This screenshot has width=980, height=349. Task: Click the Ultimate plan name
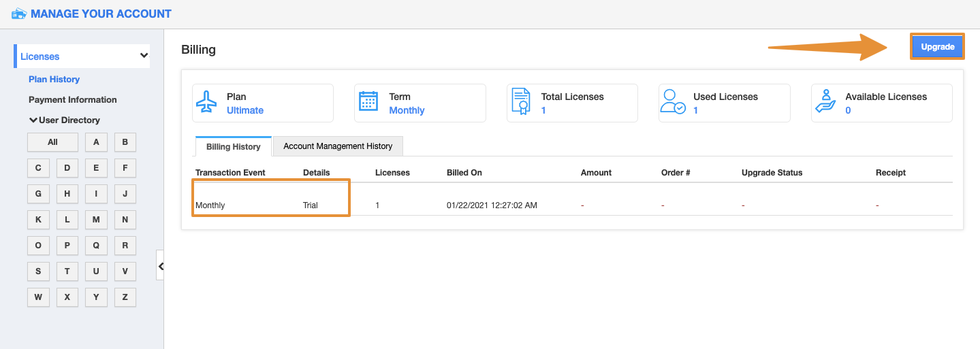pyautogui.click(x=244, y=110)
